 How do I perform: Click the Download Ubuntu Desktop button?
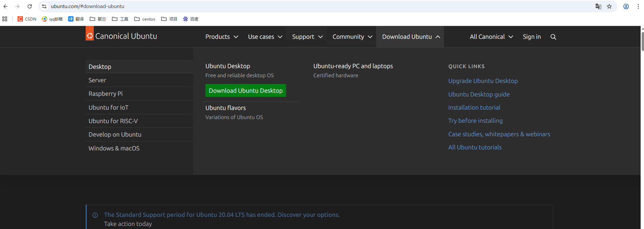(246, 90)
